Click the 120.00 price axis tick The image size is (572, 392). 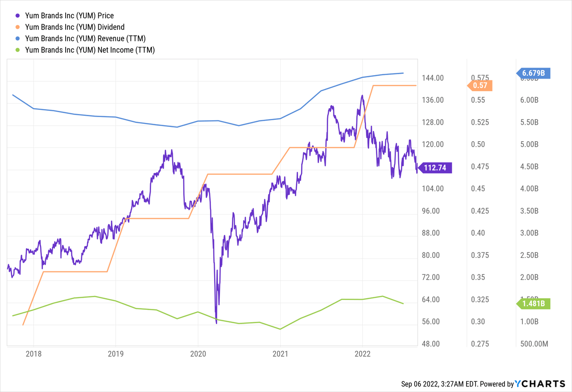pyautogui.click(x=433, y=144)
